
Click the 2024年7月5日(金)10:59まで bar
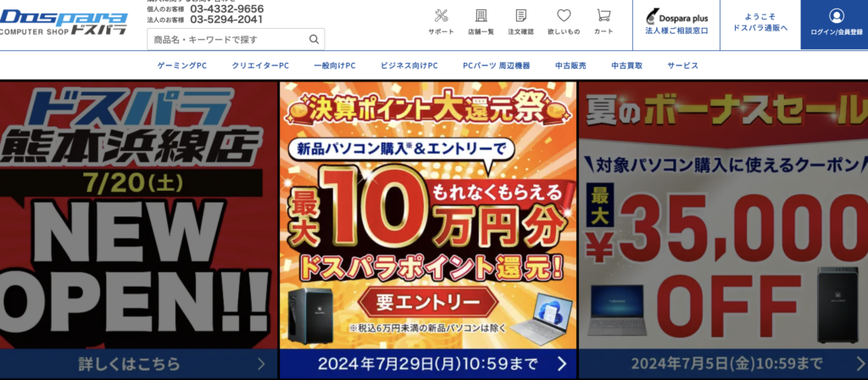click(x=724, y=364)
